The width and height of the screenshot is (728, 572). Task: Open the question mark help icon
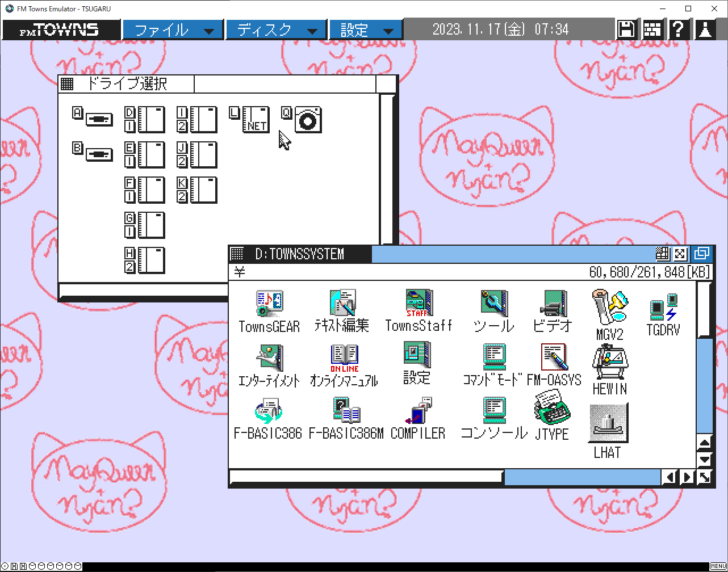(678, 30)
